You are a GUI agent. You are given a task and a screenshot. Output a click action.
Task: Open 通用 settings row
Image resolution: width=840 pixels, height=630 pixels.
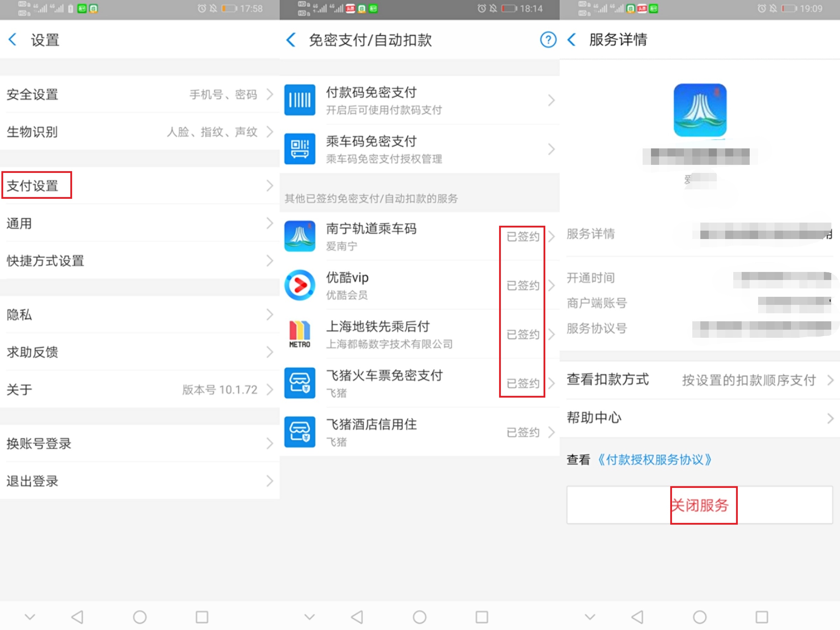click(x=140, y=223)
